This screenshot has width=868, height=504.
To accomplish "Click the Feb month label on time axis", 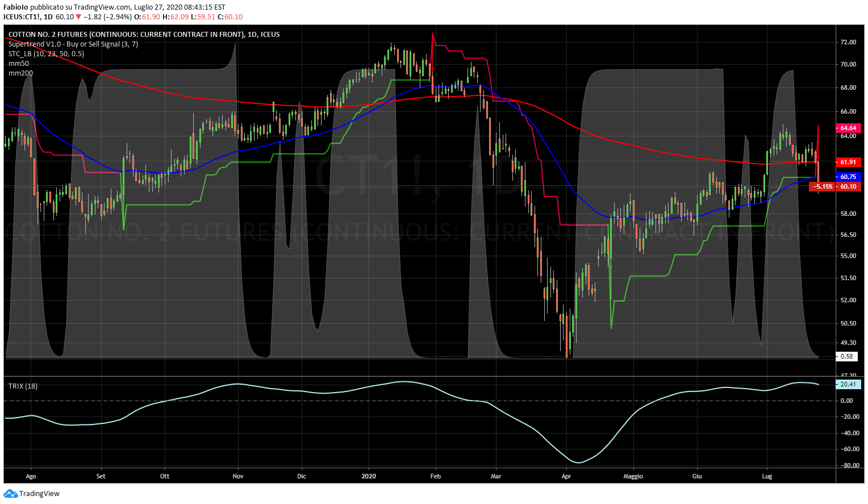I will tap(436, 476).
